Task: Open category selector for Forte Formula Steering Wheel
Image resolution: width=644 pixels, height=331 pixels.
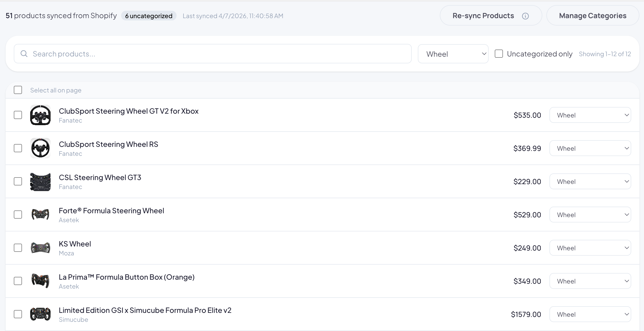Action: click(590, 215)
